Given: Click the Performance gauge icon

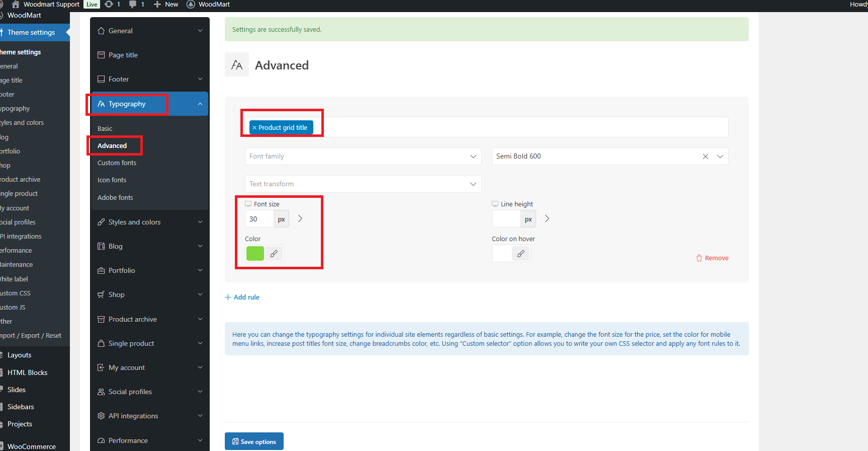Looking at the screenshot, I should point(101,440).
